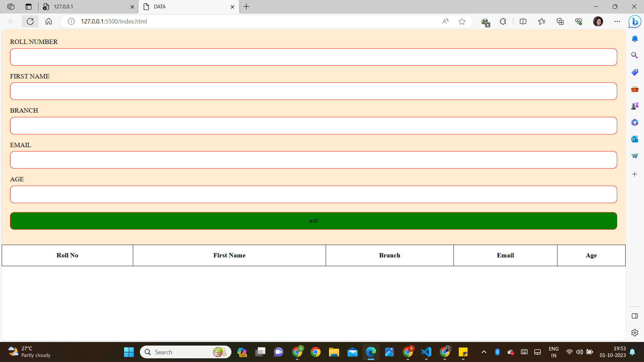Open Bing Chat from the sidebar
Image resolution: width=644 pixels, height=362 pixels.
click(635, 21)
